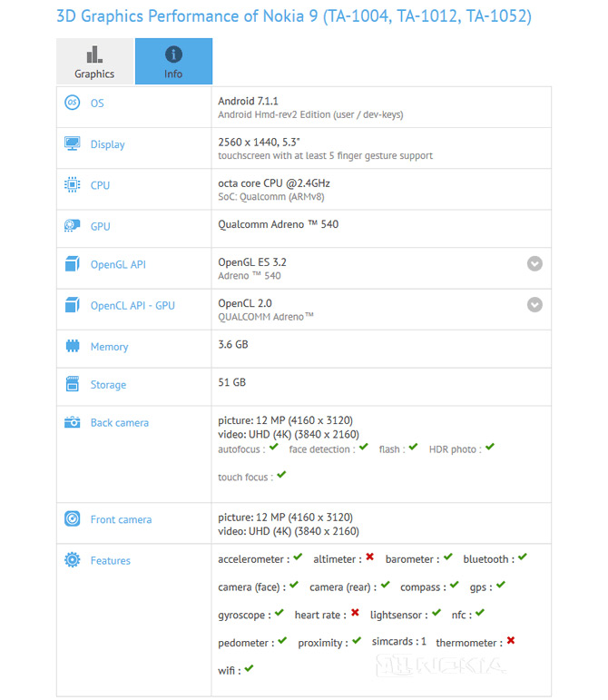
Task: Click the '51 GB' storage value
Action: click(232, 382)
